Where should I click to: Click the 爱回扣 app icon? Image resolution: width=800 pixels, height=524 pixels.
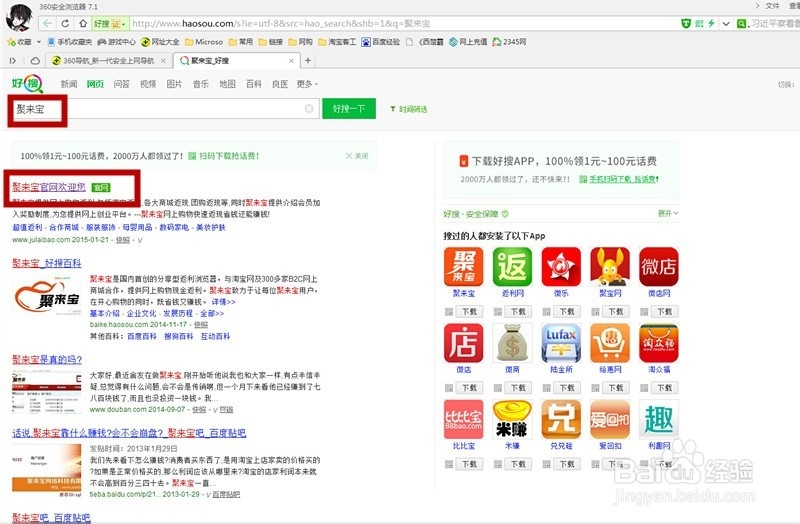point(610,419)
